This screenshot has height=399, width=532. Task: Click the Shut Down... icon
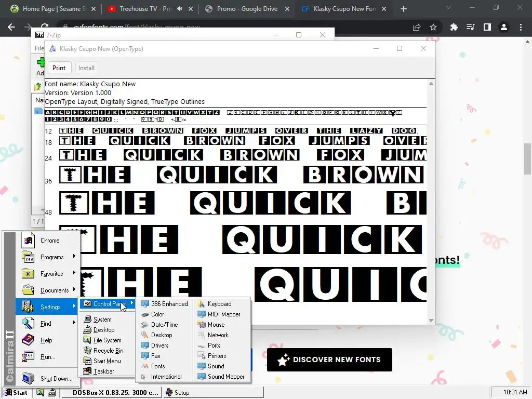click(28, 378)
